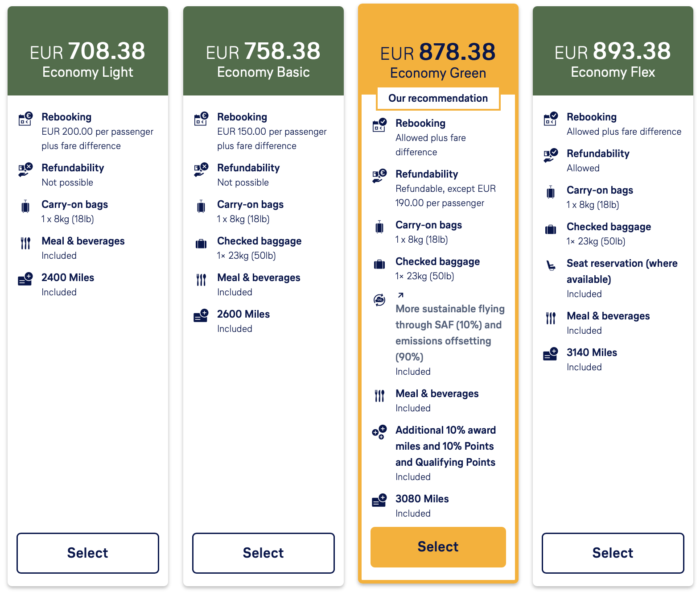Screen dimensions: 700x592
Task: Click the Economy Light EUR 708.38 header
Action: click(x=88, y=51)
